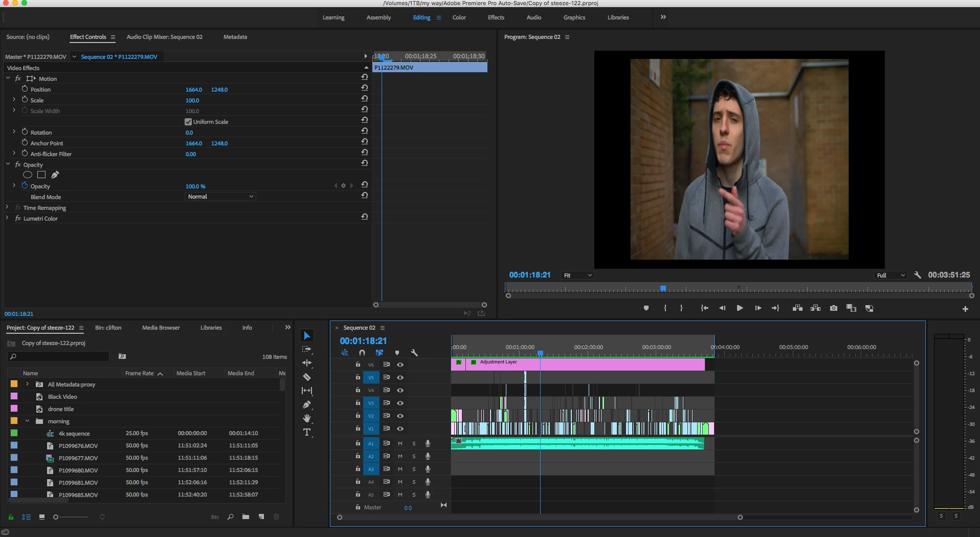Viewport: 980px width, 537px height.
Task: Select the Selection tool arrow
Action: tap(307, 336)
